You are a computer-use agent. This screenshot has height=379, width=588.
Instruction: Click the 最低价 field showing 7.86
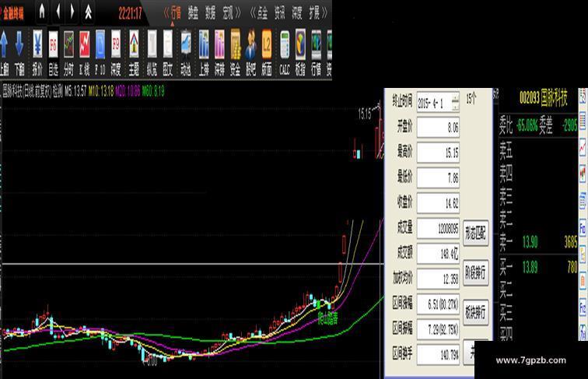[438, 178]
